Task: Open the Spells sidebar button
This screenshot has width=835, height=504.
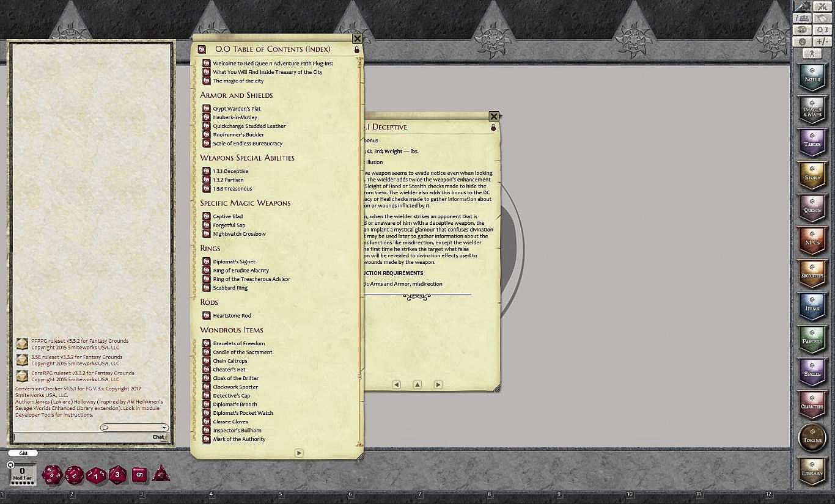Action: pyautogui.click(x=812, y=371)
